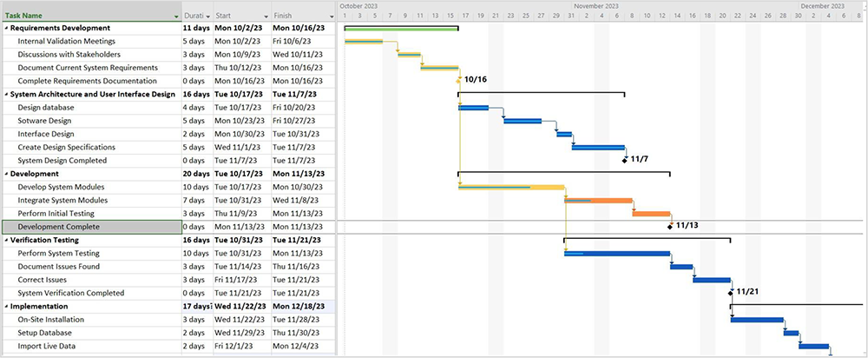Click the 10/16 milestone diamond
This screenshot has height=358, width=868.
(458, 80)
